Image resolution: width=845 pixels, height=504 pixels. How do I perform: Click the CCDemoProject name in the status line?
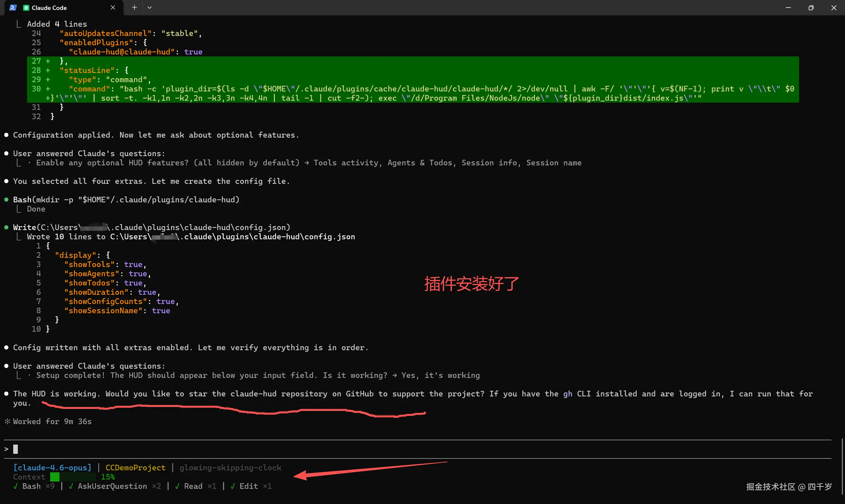[x=135, y=468]
